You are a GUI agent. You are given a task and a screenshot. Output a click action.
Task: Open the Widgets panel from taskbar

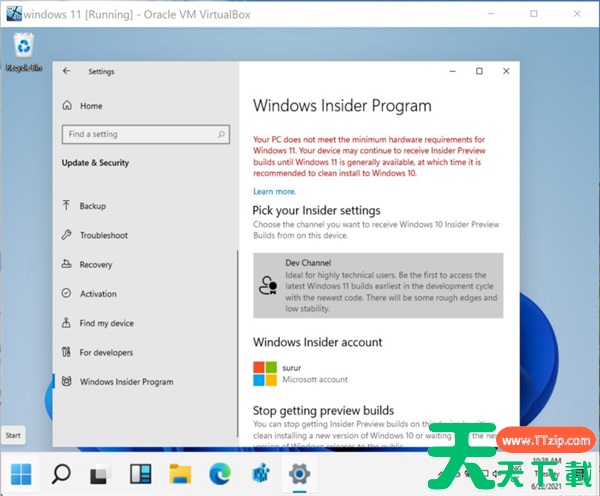[140, 474]
